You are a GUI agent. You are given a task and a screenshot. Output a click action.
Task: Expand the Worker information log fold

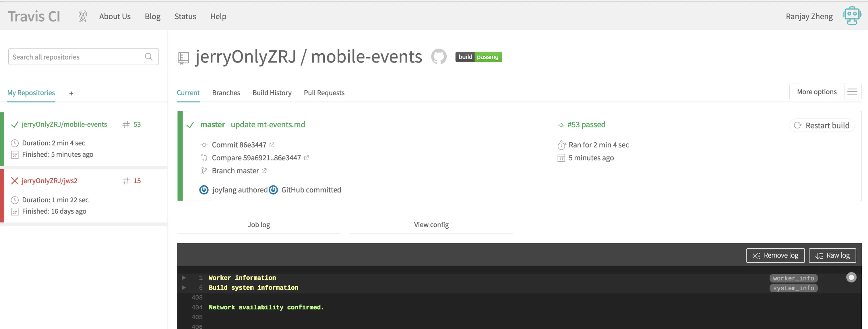[184, 278]
